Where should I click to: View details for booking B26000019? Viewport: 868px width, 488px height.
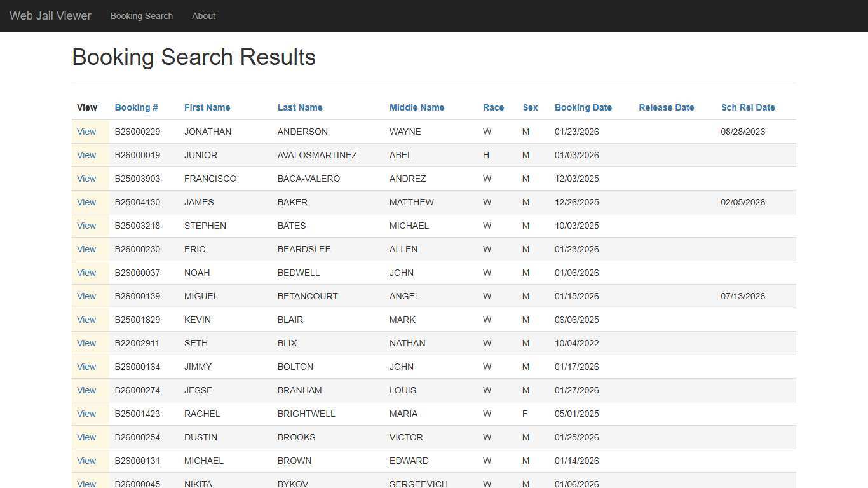86,155
